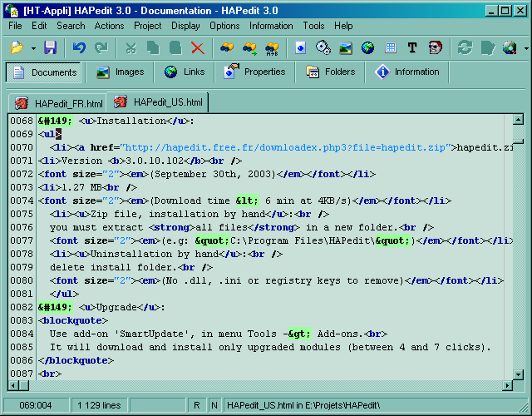
Task: Switch to the Links panel
Action: (185, 72)
